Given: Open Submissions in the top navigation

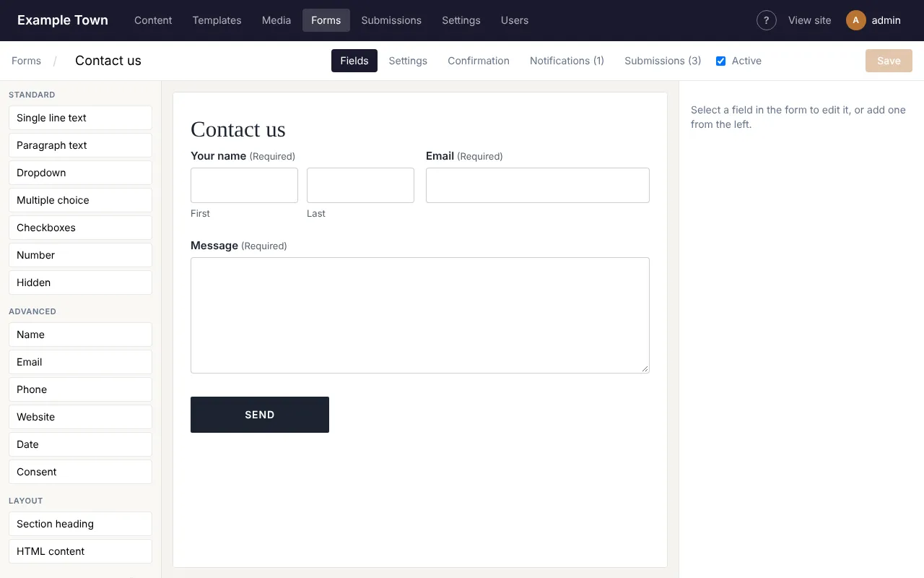Looking at the screenshot, I should pos(391,20).
